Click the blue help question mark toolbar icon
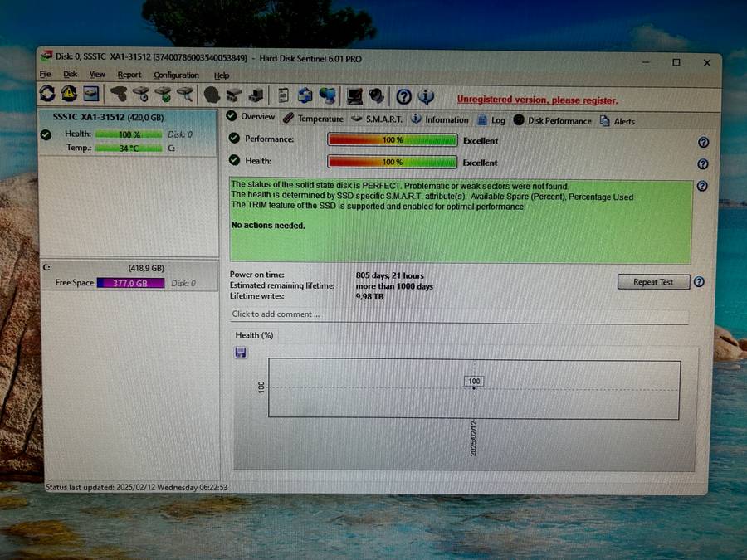This screenshot has width=747, height=560. coord(403,96)
